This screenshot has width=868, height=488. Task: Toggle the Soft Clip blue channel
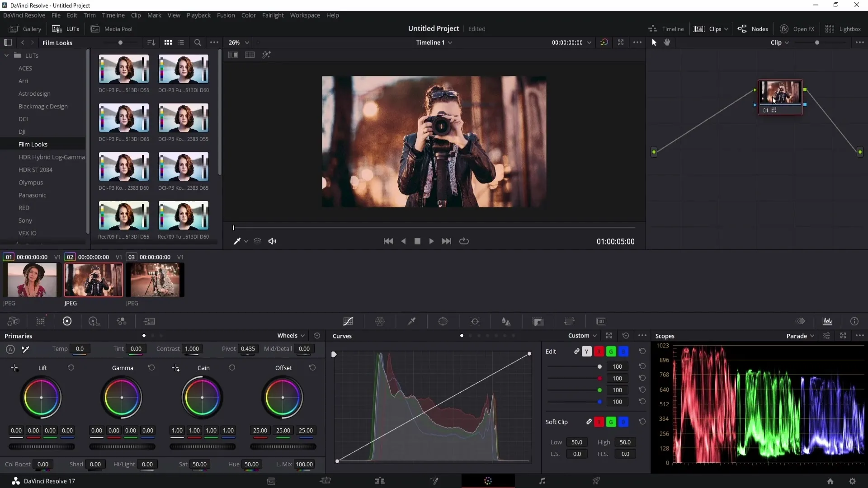(x=623, y=422)
